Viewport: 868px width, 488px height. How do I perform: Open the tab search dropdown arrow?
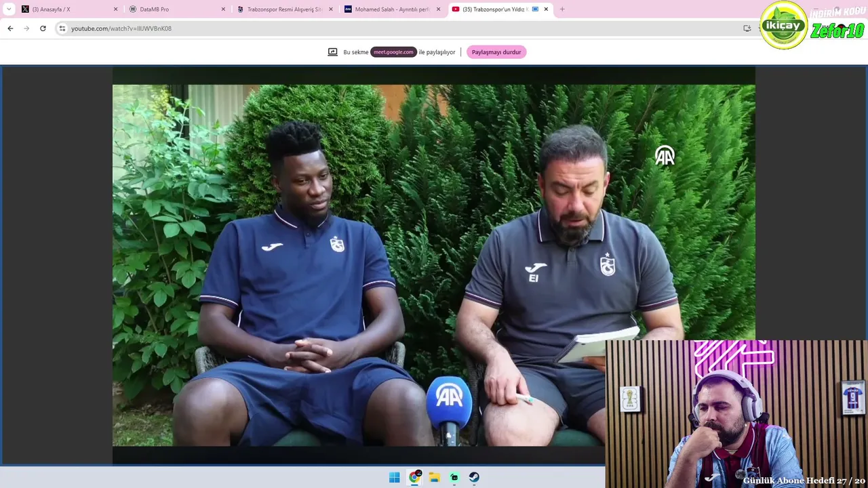9,9
